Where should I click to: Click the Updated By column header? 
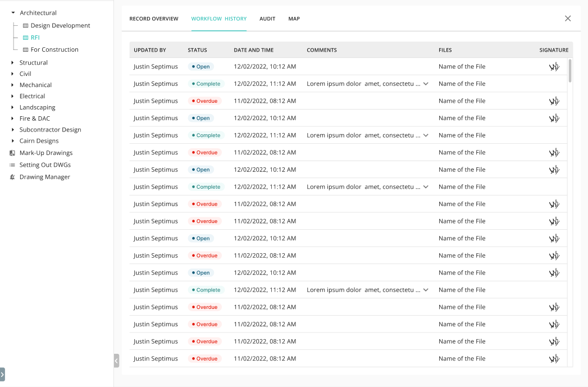pyautogui.click(x=149, y=50)
